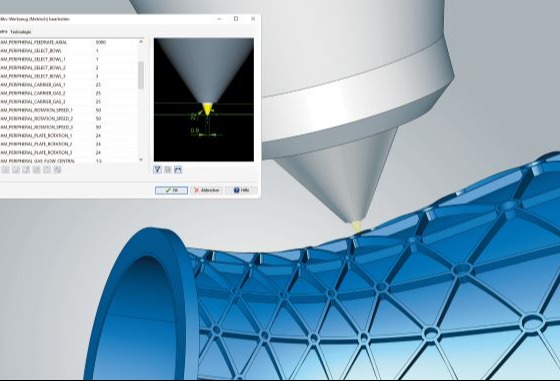
Task: Click the value 5000 of FEEDRATE_AXIAL
Action: pos(101,42)
